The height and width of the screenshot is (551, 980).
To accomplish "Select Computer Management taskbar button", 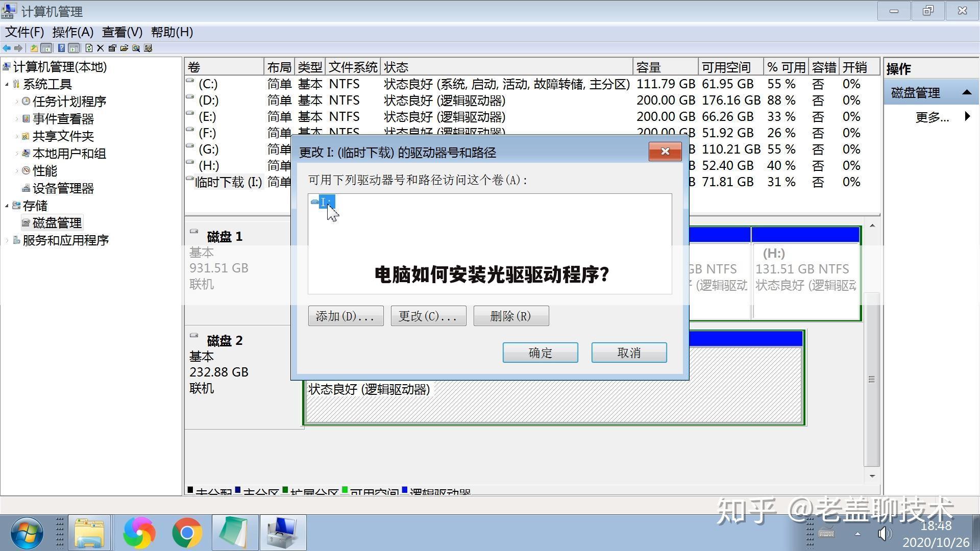I will [x=283, y=533].
